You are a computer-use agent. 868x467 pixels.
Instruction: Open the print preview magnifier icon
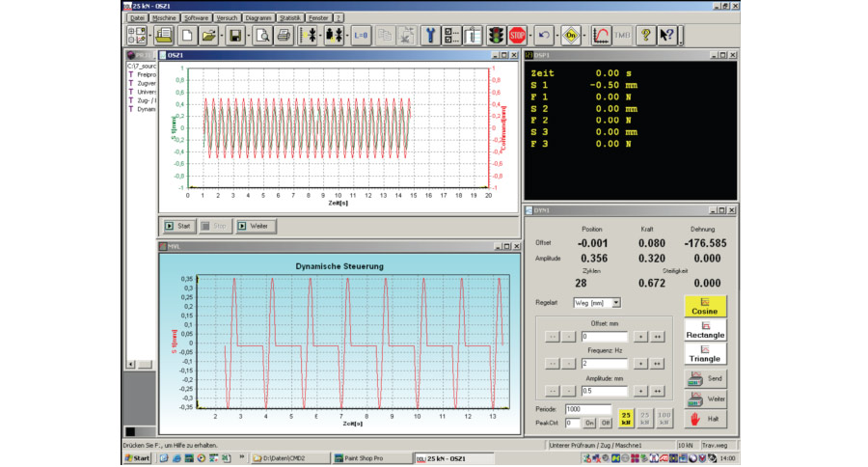point(263,36)
